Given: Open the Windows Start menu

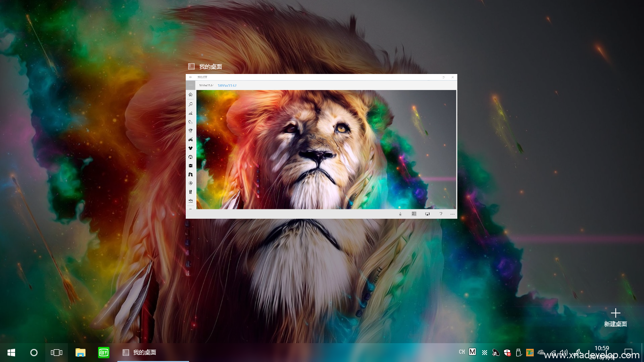Looking at the screenshot, I should pos(11,352).
